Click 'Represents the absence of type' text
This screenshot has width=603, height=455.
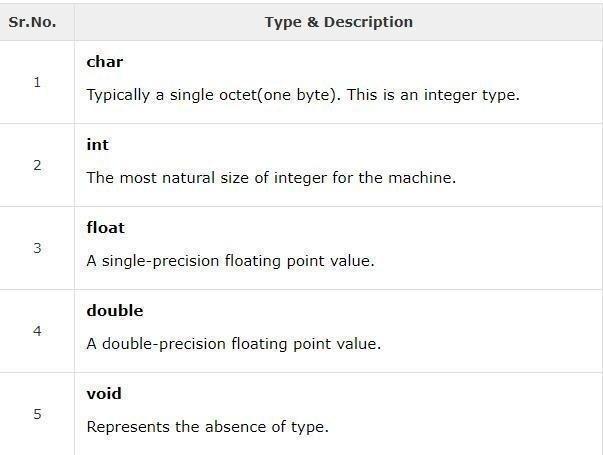(x=207, y=428)
